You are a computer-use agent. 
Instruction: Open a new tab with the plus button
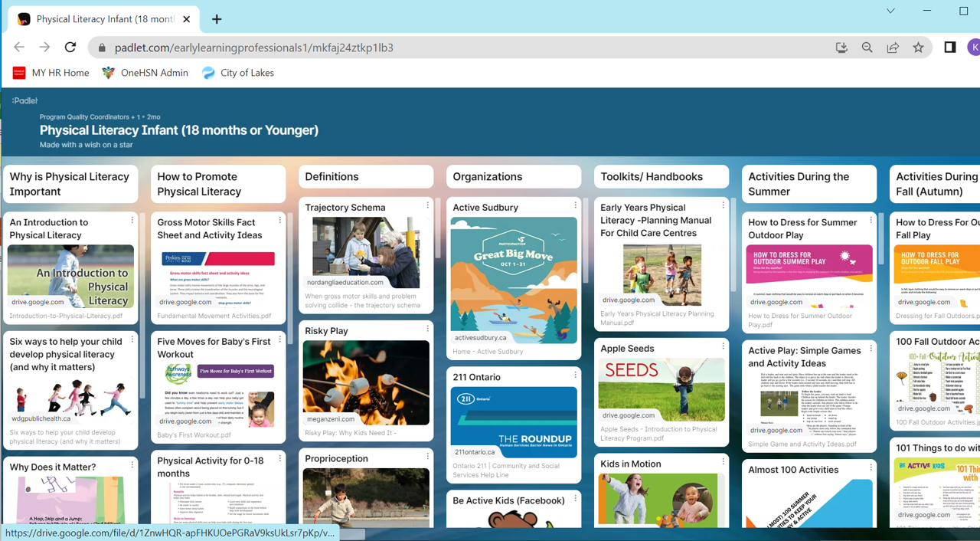(x=217, y=19)
